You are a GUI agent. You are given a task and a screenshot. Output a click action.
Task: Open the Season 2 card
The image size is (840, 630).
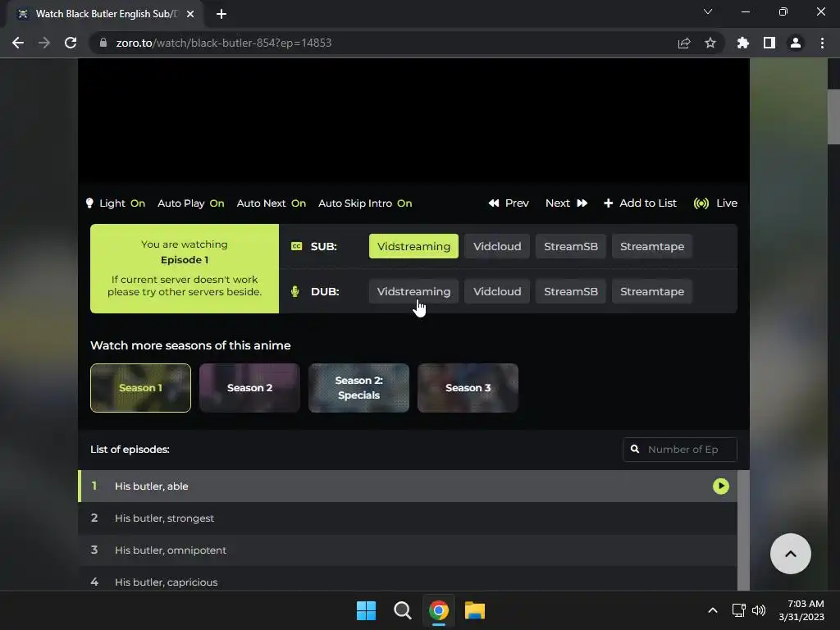[249, 388]
